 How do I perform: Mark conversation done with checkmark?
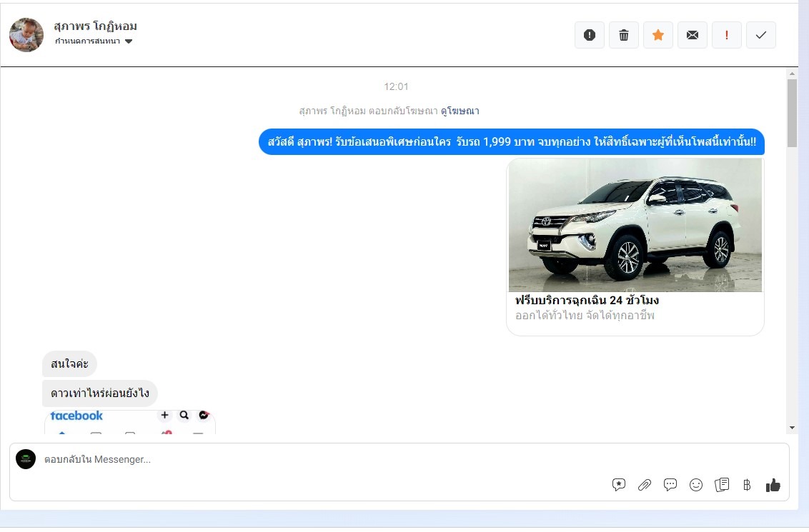coord(761,35)
